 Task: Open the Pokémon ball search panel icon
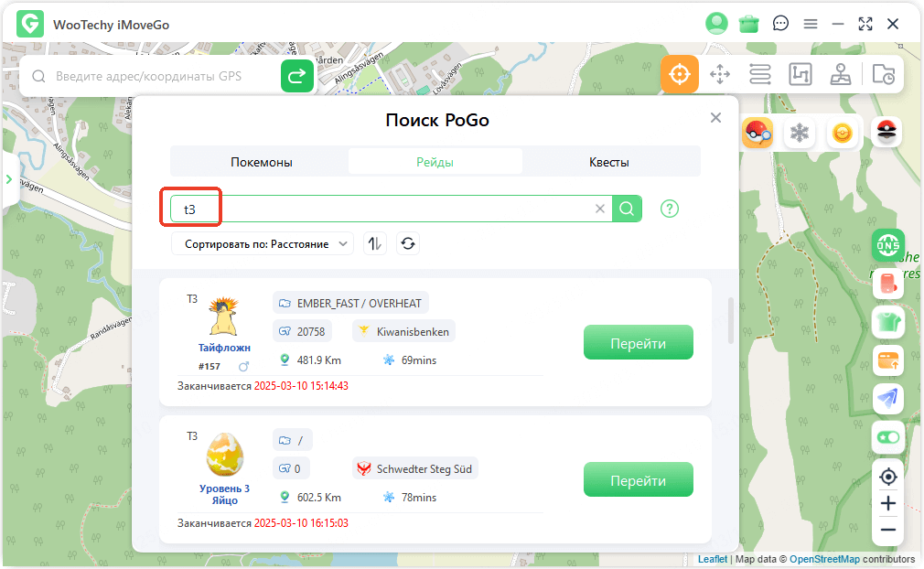[x=757, y=132]
